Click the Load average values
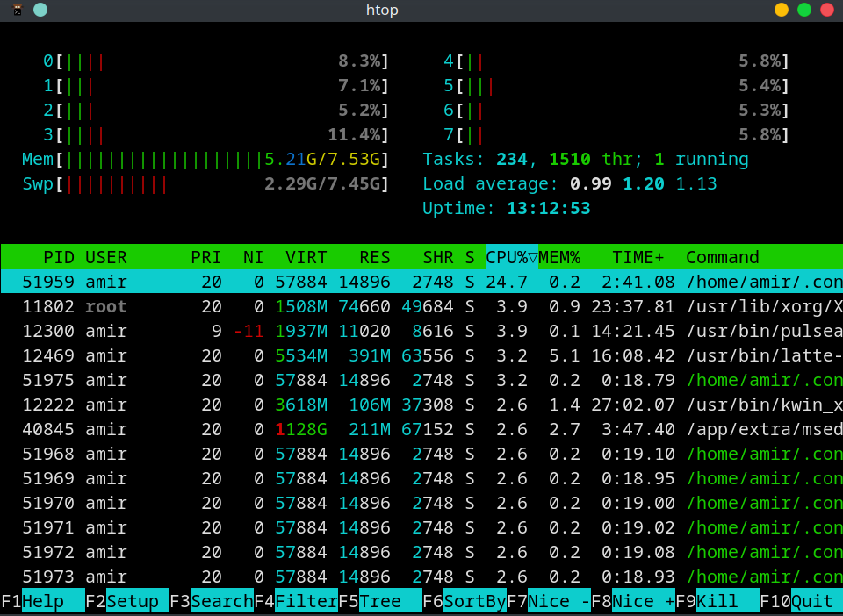The height and width of the screenshot is (616, 843). tap(644, 183)
